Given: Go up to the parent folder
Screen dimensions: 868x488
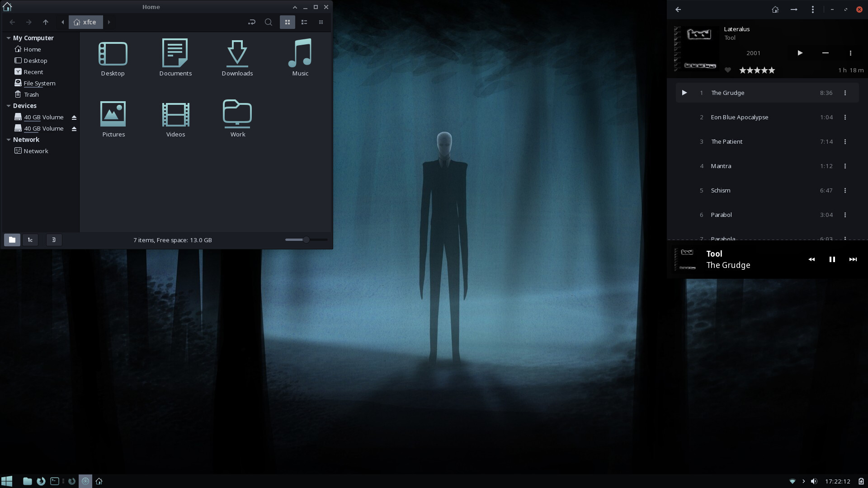Looking at the screenshot, I should [x=46, y=22].
